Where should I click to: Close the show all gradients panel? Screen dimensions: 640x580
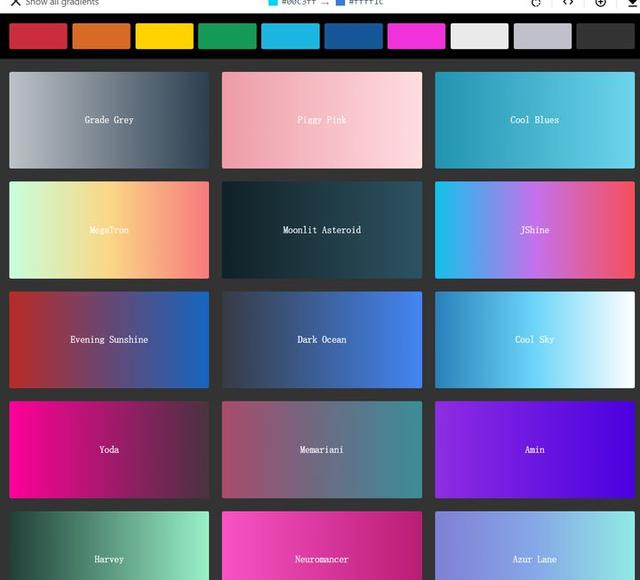16,2
